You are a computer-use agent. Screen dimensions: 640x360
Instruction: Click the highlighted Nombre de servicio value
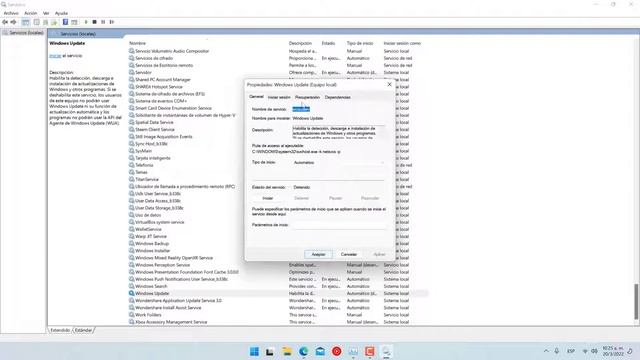click(301, 109)
